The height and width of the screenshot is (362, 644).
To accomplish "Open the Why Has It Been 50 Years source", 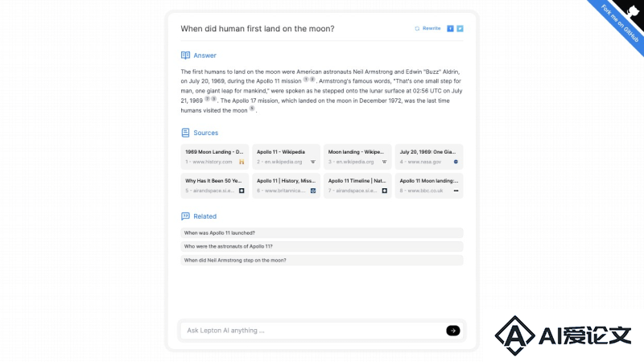I will click(x=215, y=186).
